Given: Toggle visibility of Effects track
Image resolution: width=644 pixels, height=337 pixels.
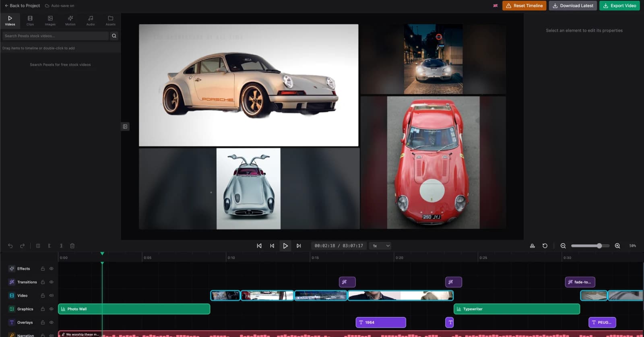Looking at the screenshot, I should click(52, 269).
